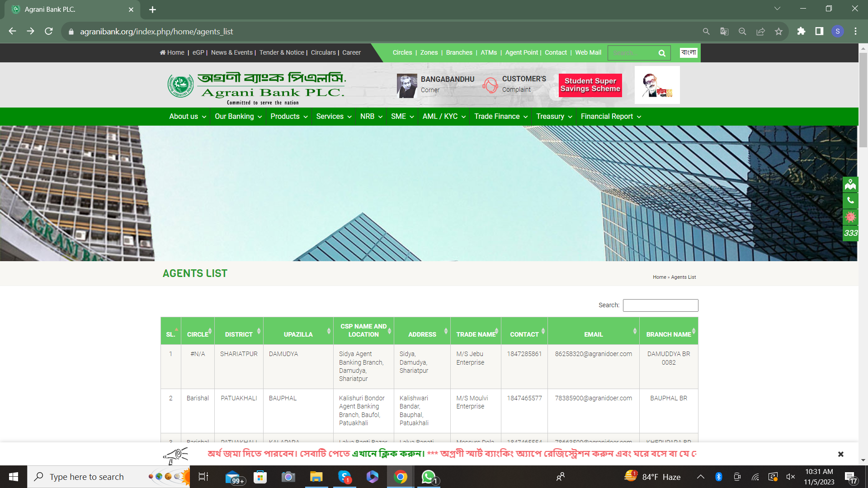Screen dimensions: 868x488
Task: Expand the Products menu
Action: 289,117
